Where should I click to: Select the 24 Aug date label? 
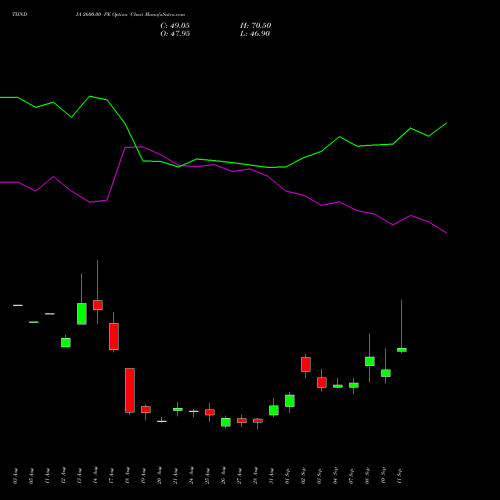[x=191, y=476]
